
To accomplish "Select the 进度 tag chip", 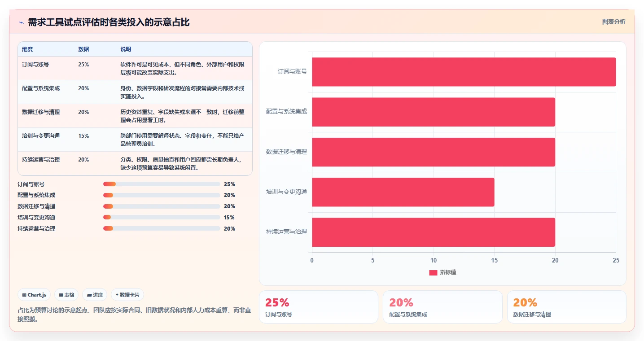I will [95, 295].
